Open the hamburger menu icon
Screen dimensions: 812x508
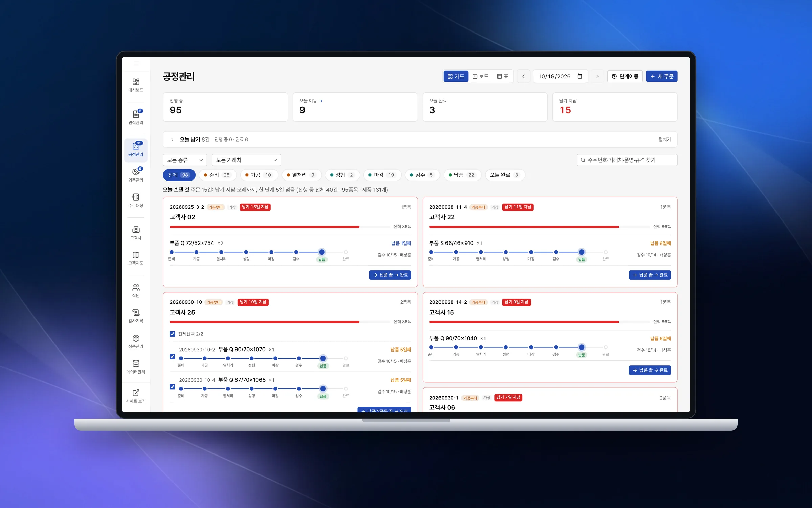tap(136, 64)
